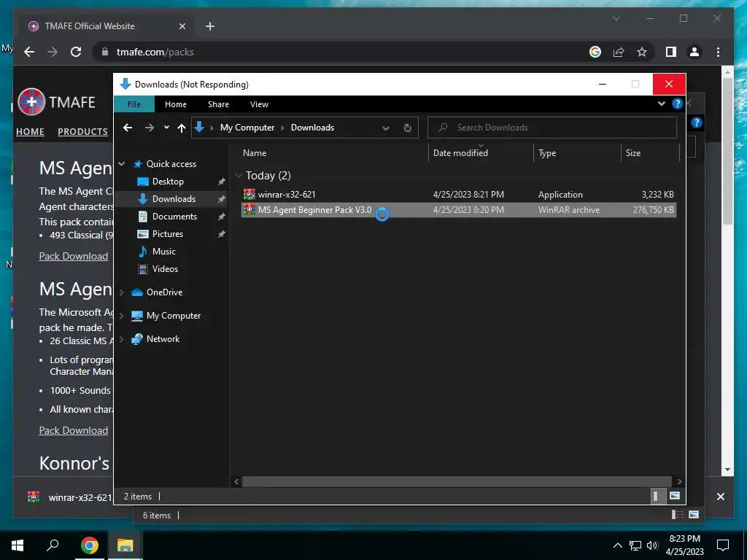747x560 pixels.
Task: Close Chrome downloads bar
Action: [720, 497]
